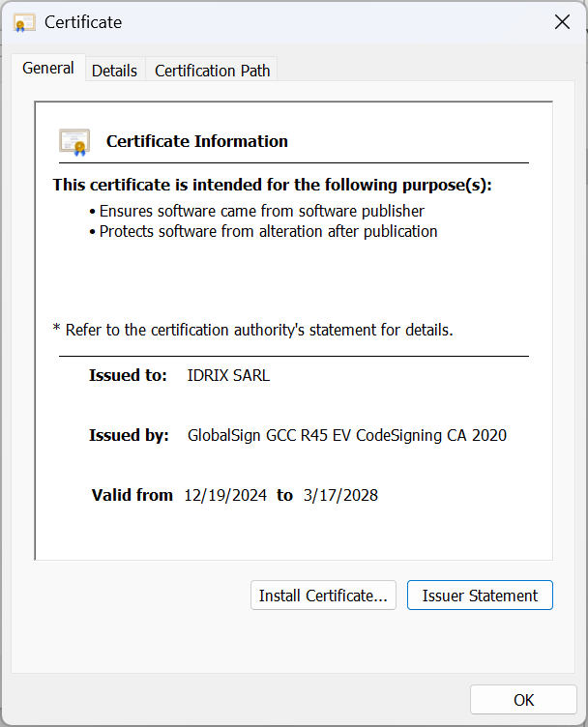Image resolution: width=588 pixels, height=727 pixels.
Task: Click the valid-from date 12/19/2024
Action: [x=224, y=495]
